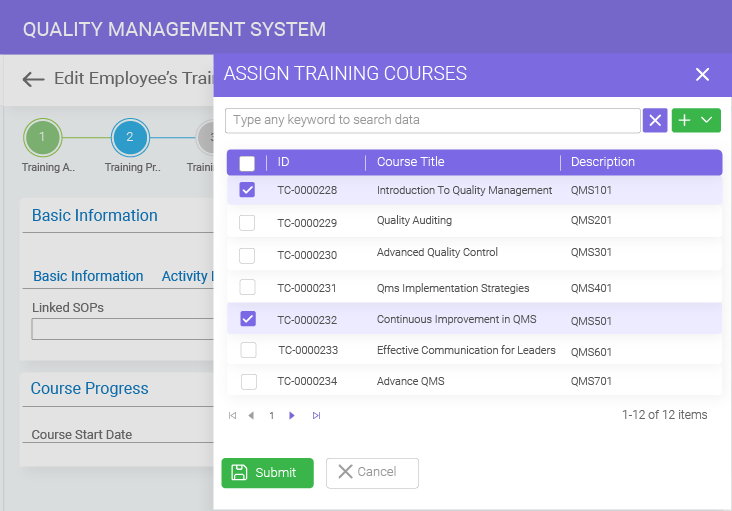
Task: Check the Advanced Quality Control checkbox
Action: pos(247,255)
